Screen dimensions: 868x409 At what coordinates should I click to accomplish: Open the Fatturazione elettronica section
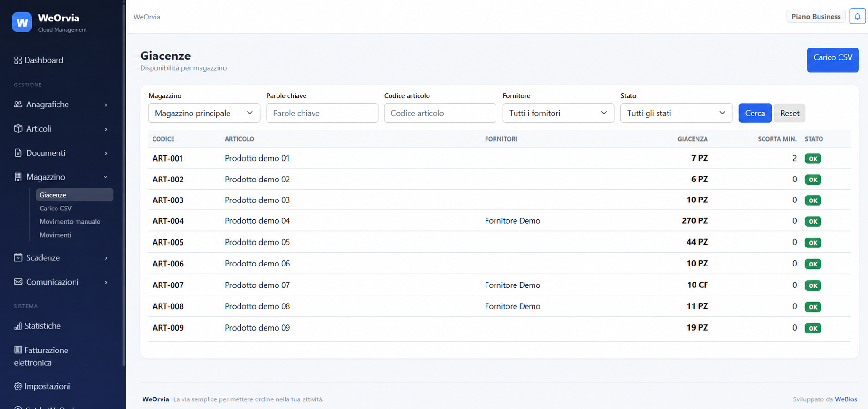coord(41,356)
